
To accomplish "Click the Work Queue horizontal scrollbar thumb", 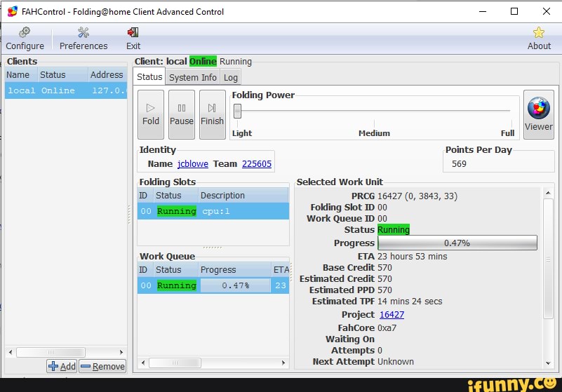I will pos(175,363).
